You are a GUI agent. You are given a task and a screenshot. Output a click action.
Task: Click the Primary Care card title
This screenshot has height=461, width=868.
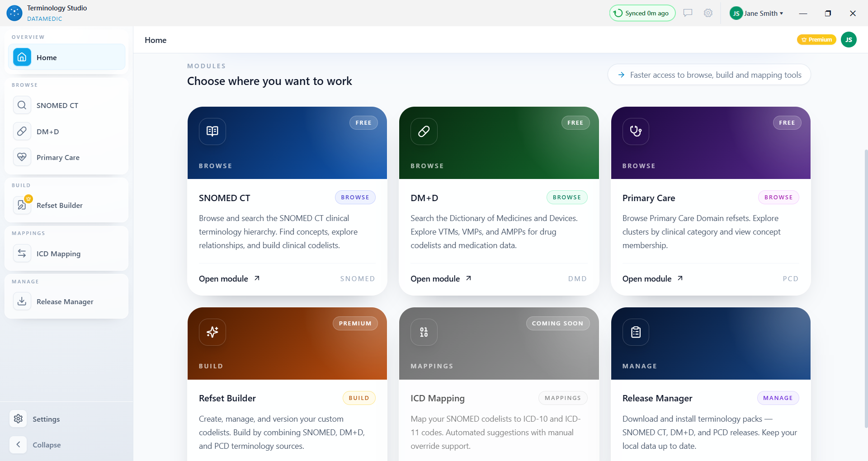649,198
